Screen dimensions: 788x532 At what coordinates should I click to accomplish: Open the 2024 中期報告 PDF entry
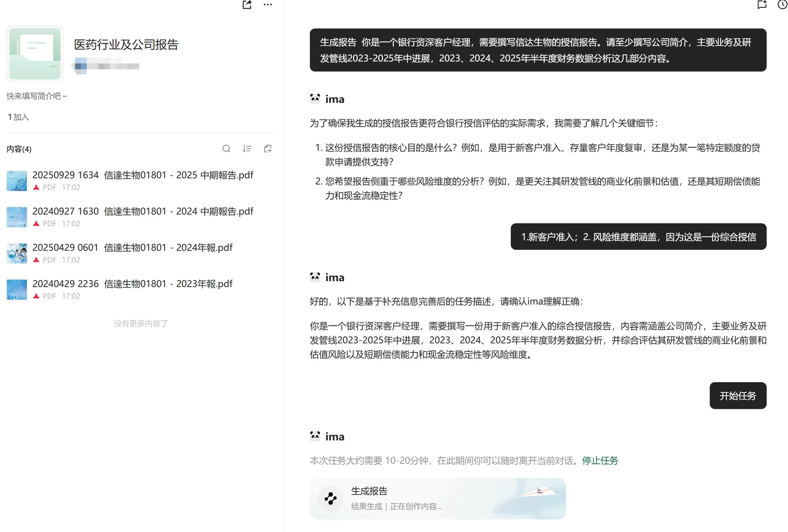pyautogui.click(x=143, y=211)
